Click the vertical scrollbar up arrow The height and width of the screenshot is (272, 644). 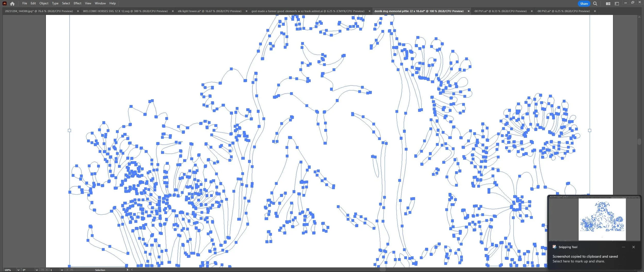tap(639, 17)
